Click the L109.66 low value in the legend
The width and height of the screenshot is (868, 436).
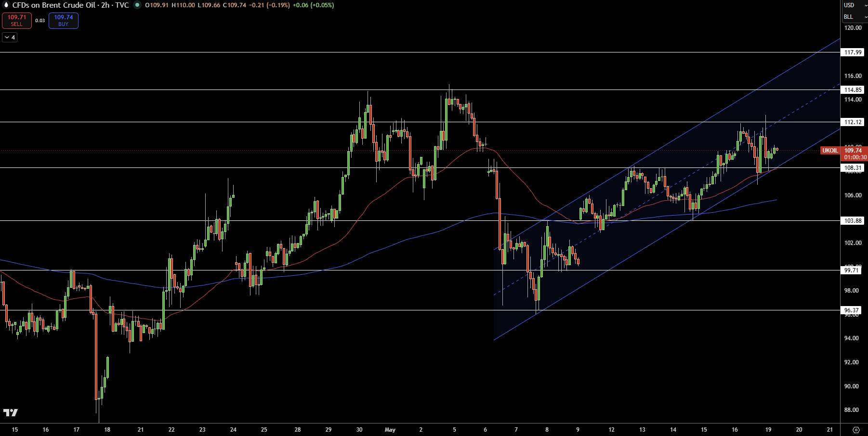pyautogui.click(x=209, y=5)
